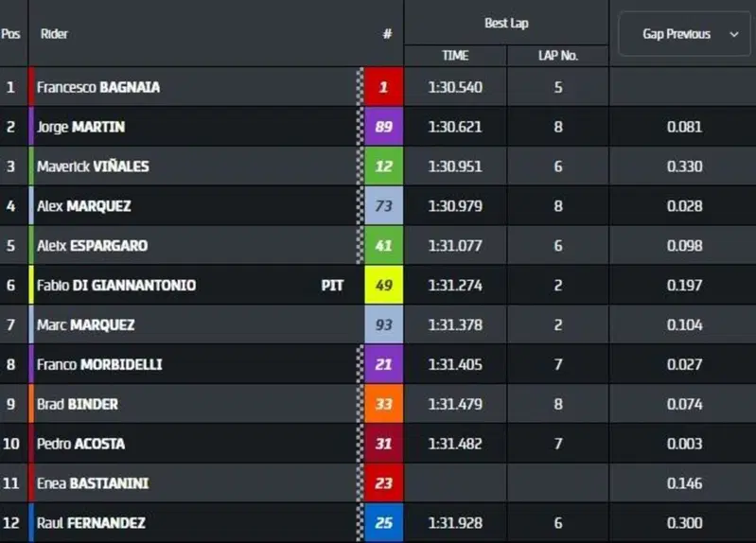Click Brad Binder's orange 33 badge
This screenshot has width=756, height=543.
click(x=384, y=404)
